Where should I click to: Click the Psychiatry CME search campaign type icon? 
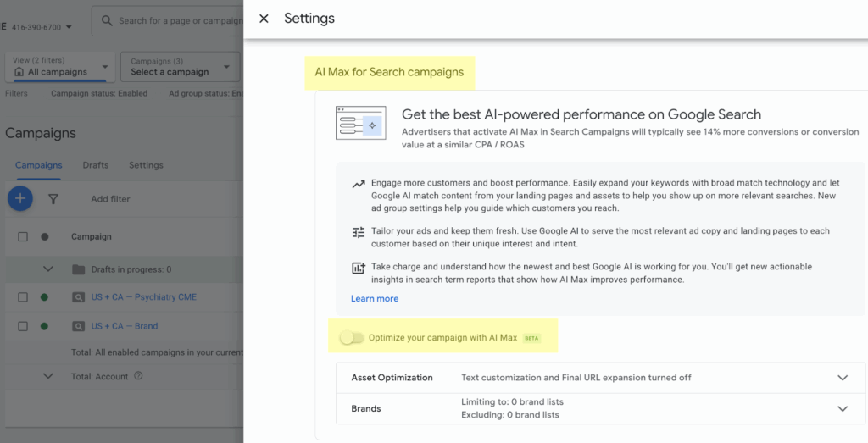coord(78,297)
